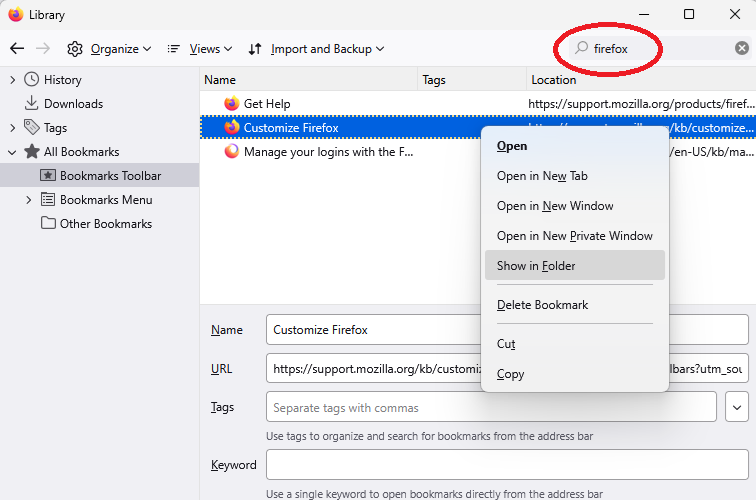Expand the History tree node
Screen dimensions: 756x500
[x=13, y=80]
